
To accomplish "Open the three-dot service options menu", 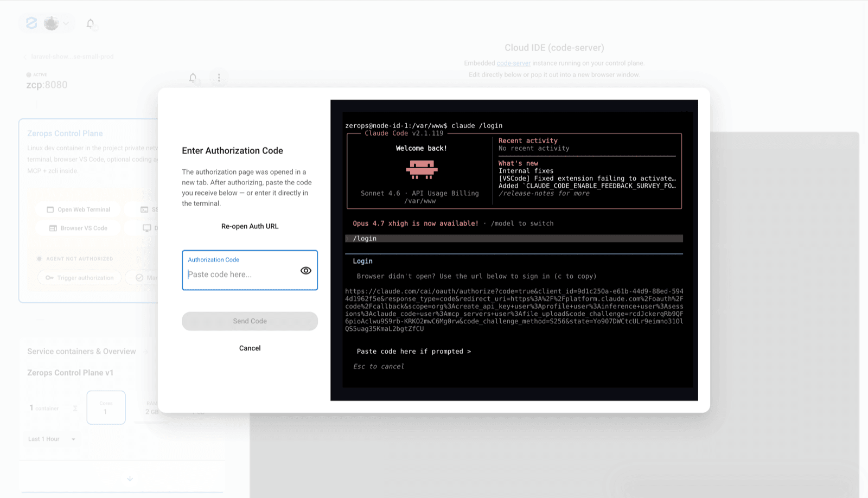I will pyautogui.click(x=219, y=78).
